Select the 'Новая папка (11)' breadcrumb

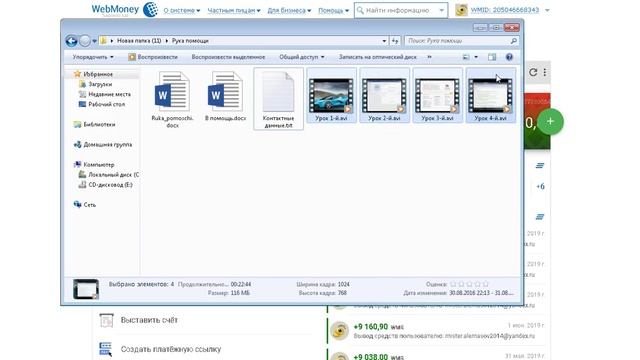(139, 41)
